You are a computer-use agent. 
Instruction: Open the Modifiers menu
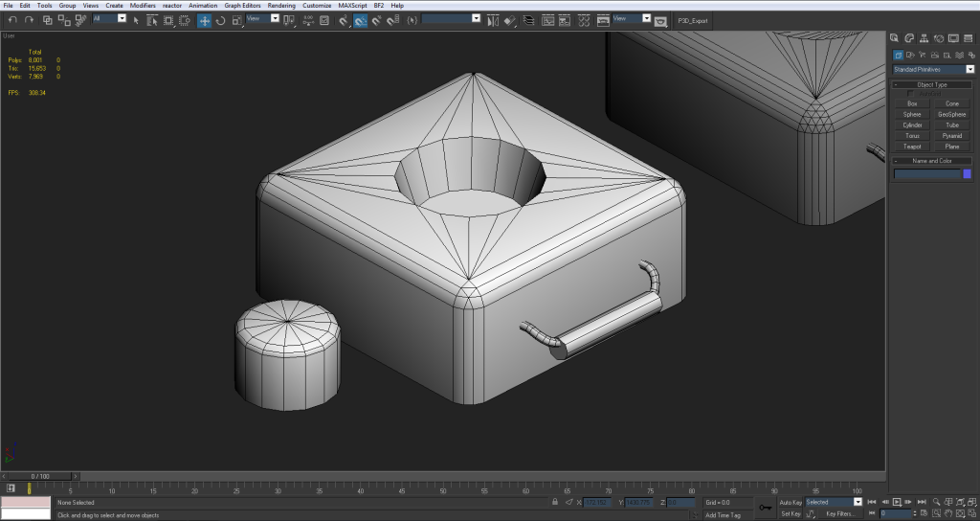143,6
